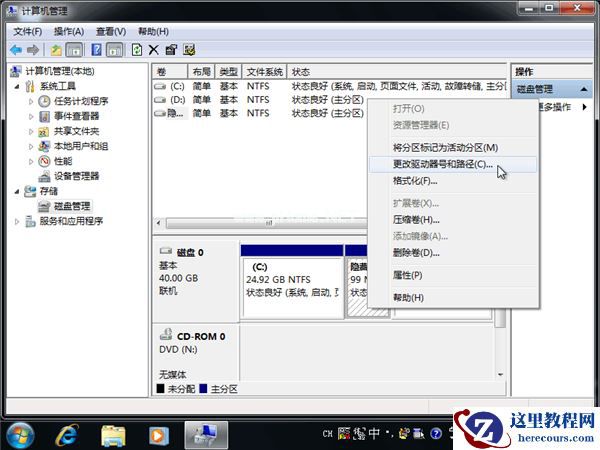Screen dimensions: 600x450
Task: Click the CD-ROM 0 drive label
Action: 201,337
